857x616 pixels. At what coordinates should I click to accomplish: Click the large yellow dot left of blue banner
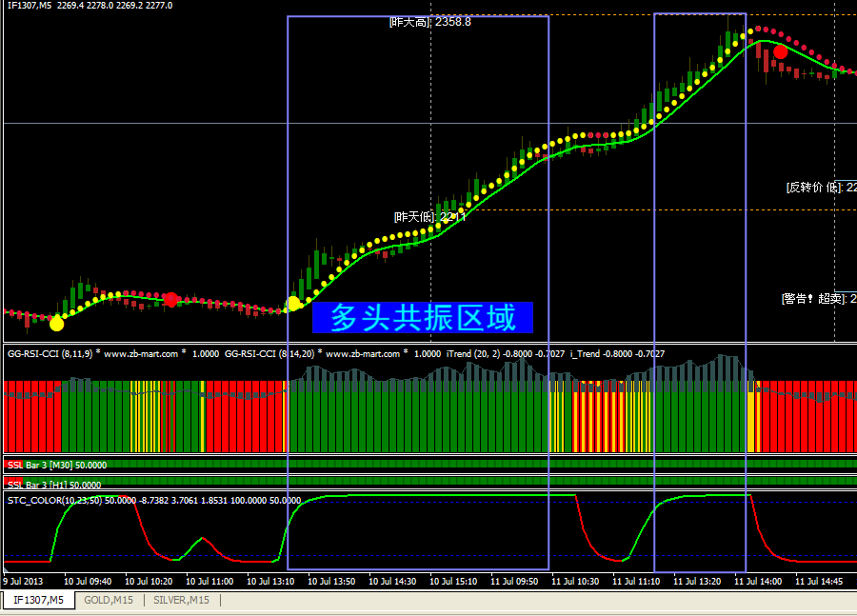294,304
